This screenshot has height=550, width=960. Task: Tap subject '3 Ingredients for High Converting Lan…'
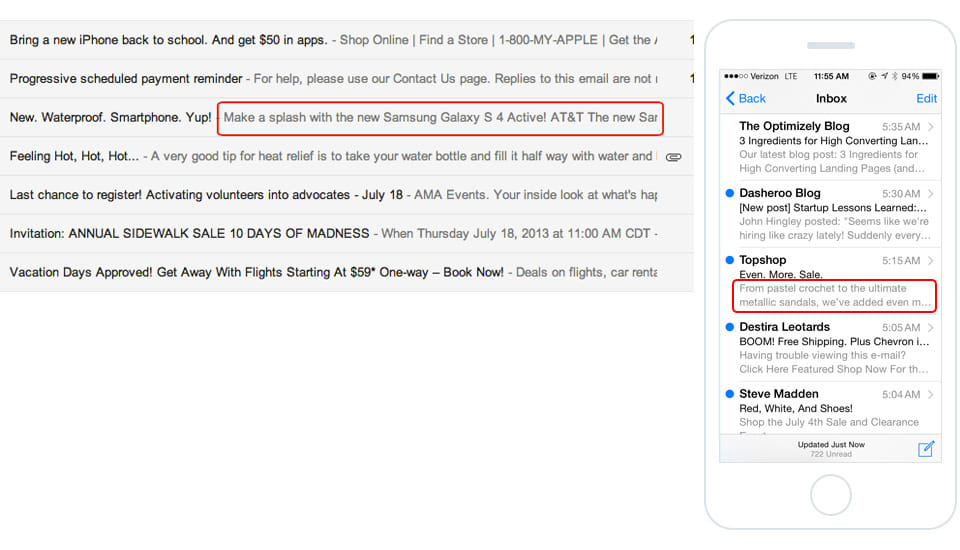pos(833,141)
